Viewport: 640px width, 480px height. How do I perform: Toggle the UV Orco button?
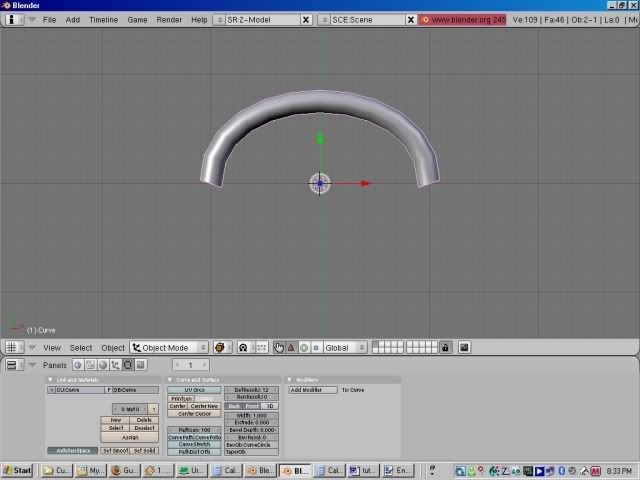pos(194,390)
